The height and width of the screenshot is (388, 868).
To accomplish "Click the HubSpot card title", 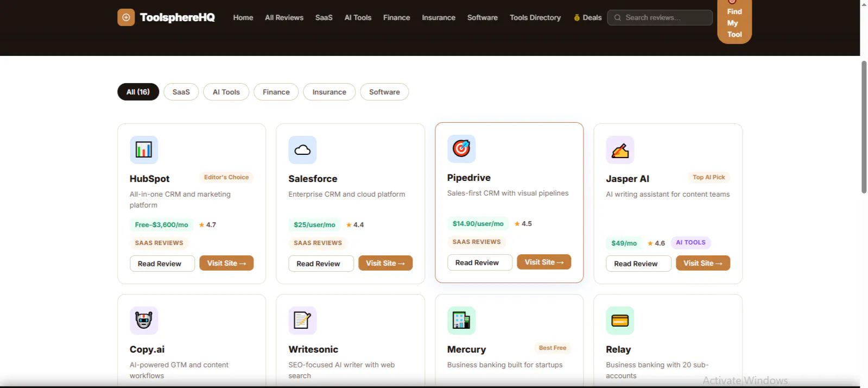I will pyautogui.click(x=149, y=179).
